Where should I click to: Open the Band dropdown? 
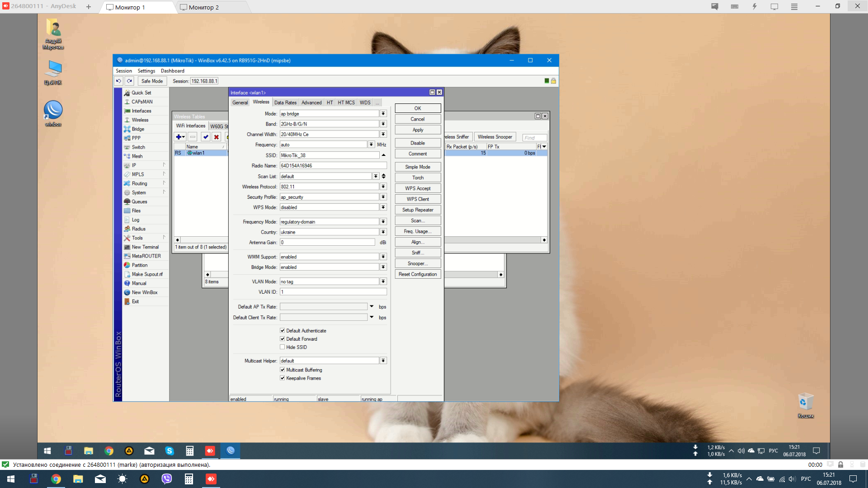pyautogui.click(x=383, y=124)
